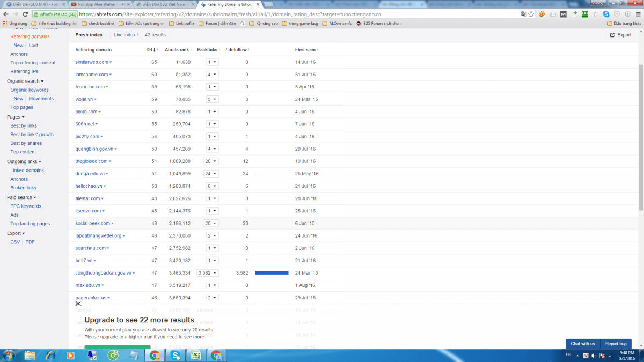Viewport: 644px width, 362px height.
Task: Sort by First seen column
Action: tap(305, 50)
